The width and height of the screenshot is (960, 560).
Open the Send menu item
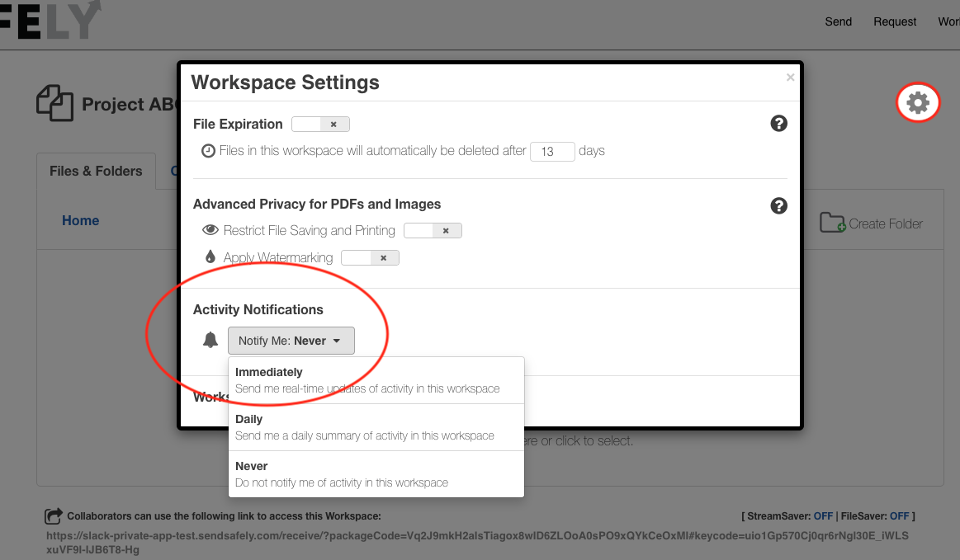coord(838,21)
